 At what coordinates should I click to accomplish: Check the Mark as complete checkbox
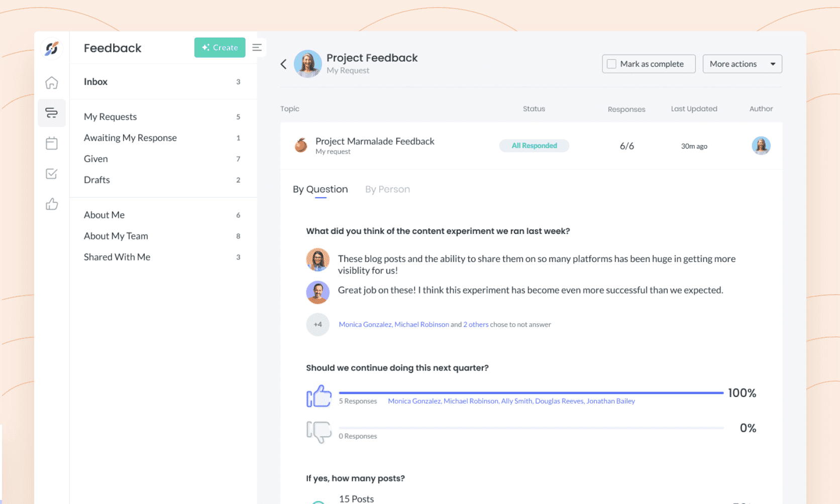[x=611, y=64]
